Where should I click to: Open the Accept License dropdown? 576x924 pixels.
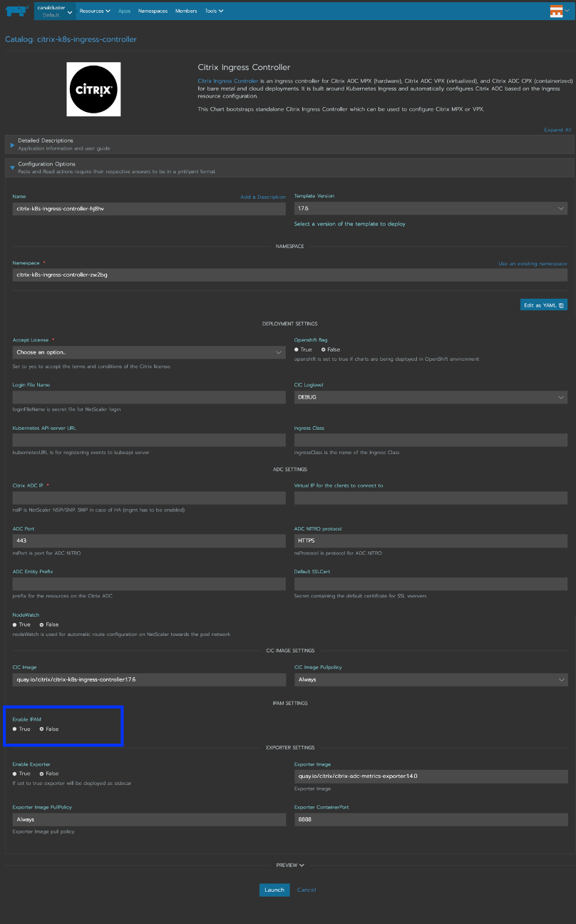(148, 352)
